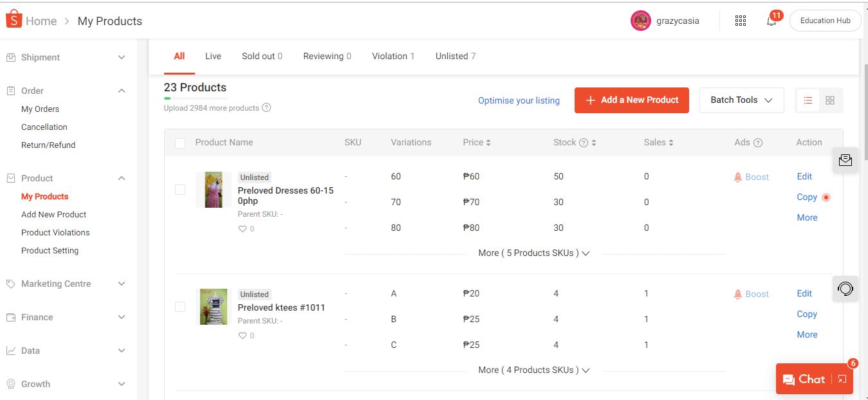
Task: Switch to the Unlisted tab
Action: pyautogui.click(x=455, y=56)
